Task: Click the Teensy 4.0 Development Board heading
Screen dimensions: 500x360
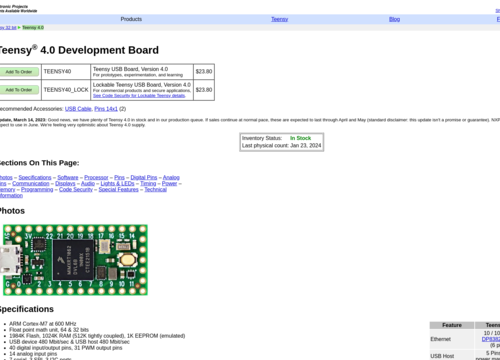Action: (79, 50)
